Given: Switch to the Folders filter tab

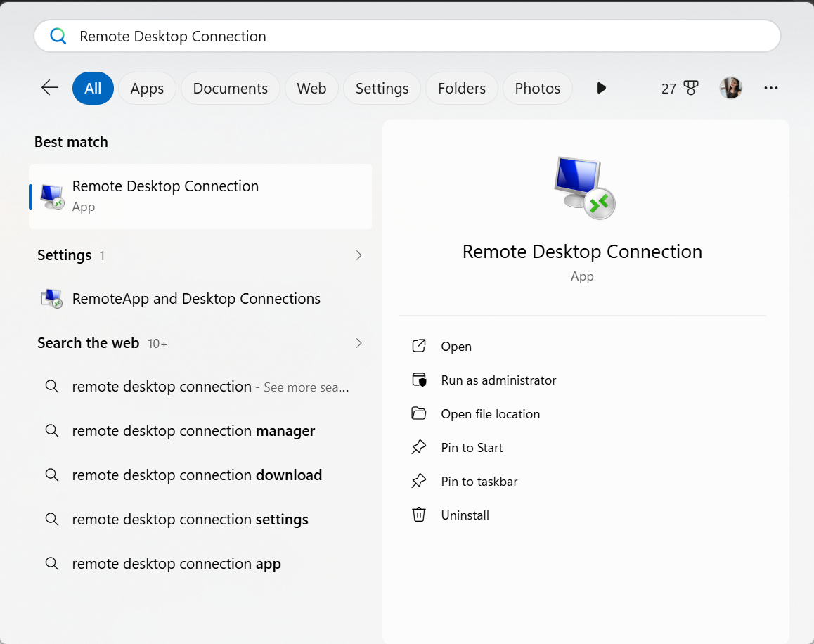Looking at the screenshot, I should pos(462,89).
